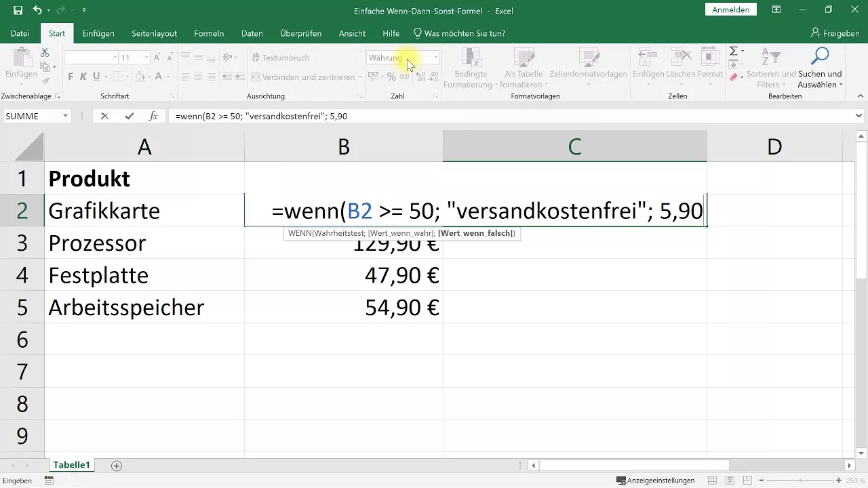Click the Anmelden button
Image resolution: width=868 pixels, height=488 pixels.
pyautogui.click(x=730, y=9)
